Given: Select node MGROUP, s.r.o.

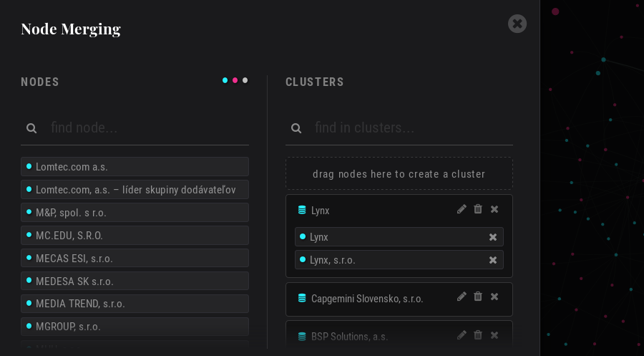Looking at the screenshot, I should (x=135, y=327).
